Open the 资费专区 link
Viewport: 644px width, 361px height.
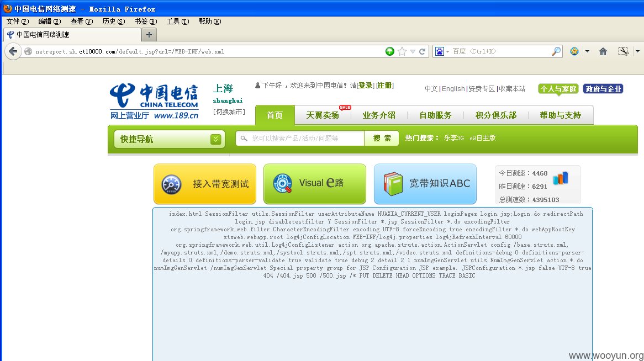coord(482,89)
